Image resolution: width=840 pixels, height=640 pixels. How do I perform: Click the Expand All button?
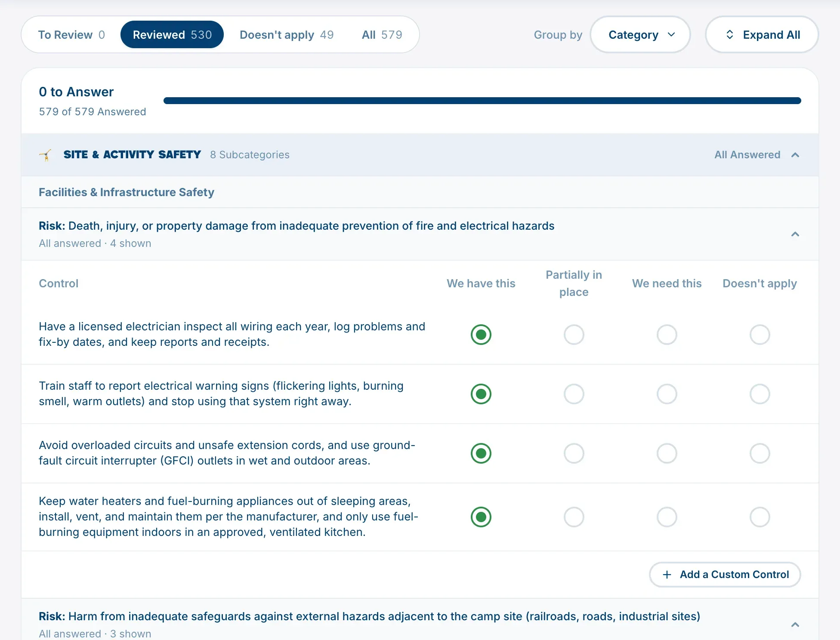[x=762, y=35]
